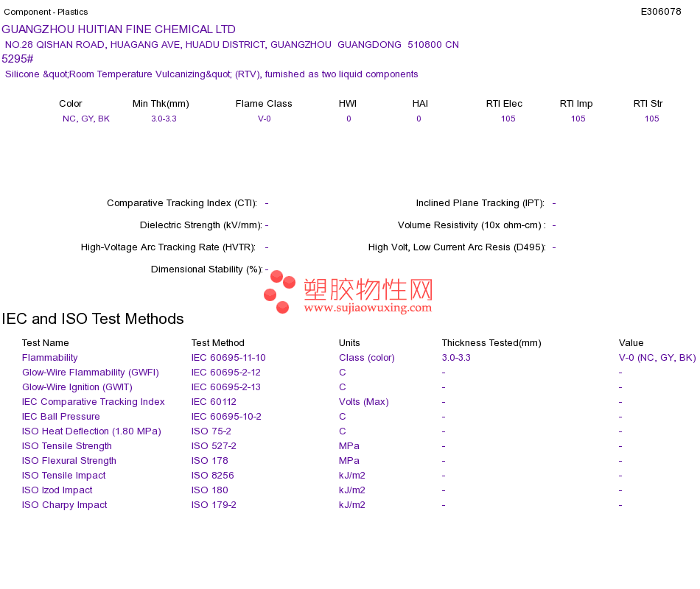Click test method ISO 178

tap(210, 460)
